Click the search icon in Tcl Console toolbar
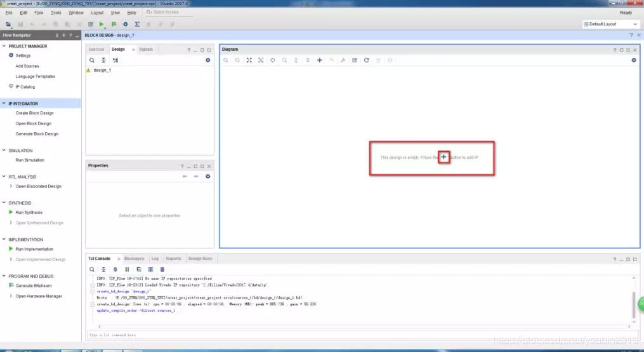This screenshot has height=352, width=644. click(x=92, y=269)
